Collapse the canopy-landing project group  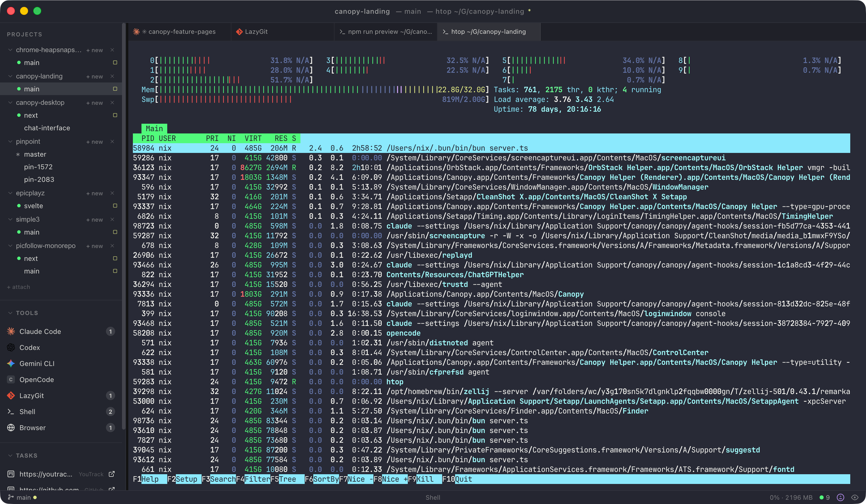click(x=10, y=76)
